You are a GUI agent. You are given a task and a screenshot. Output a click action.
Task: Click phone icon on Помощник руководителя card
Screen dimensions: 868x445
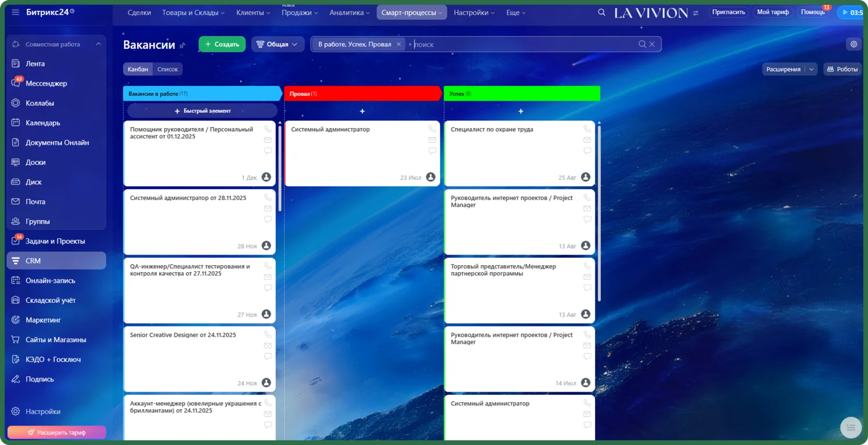(x=268, y=129)
